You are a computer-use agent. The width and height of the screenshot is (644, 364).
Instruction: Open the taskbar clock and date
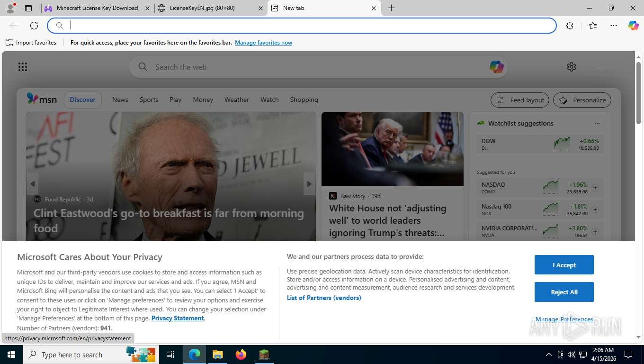pos(603,355)
